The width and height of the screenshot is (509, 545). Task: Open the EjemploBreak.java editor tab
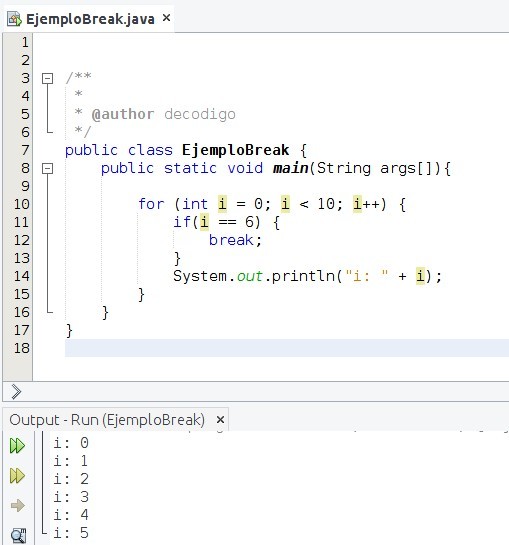pyautogui.click(x=90, y=19)
